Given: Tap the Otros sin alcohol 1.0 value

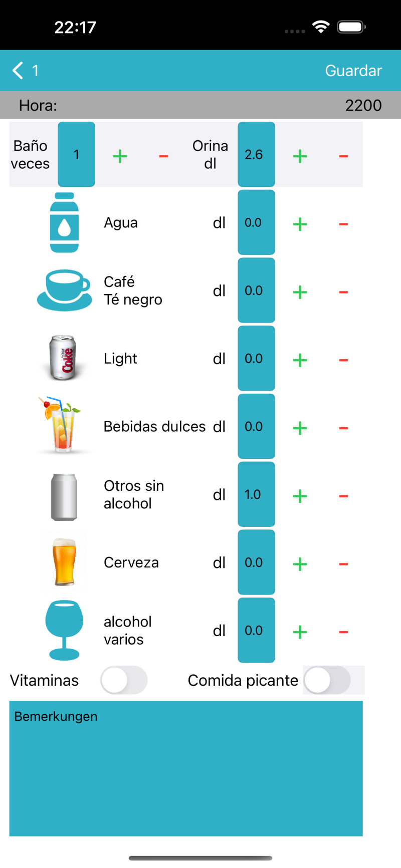Looking at the screenshot, I should click(x=256, y=494).
